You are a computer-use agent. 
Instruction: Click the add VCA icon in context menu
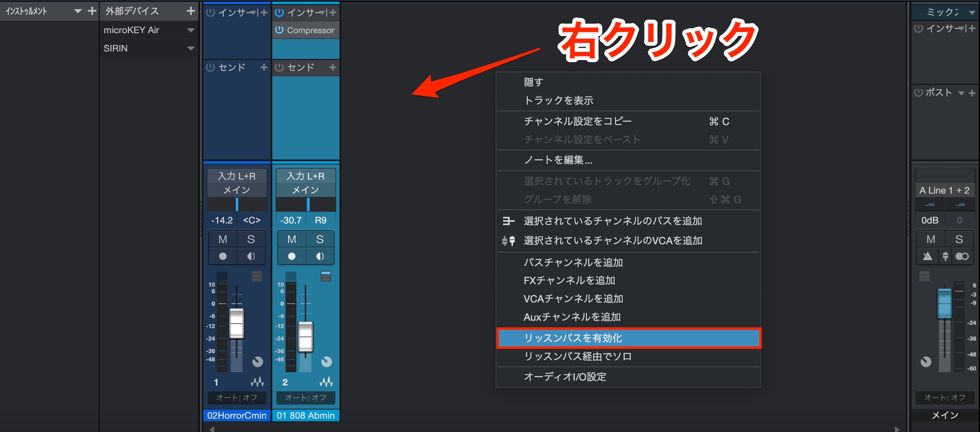[508, 241]
